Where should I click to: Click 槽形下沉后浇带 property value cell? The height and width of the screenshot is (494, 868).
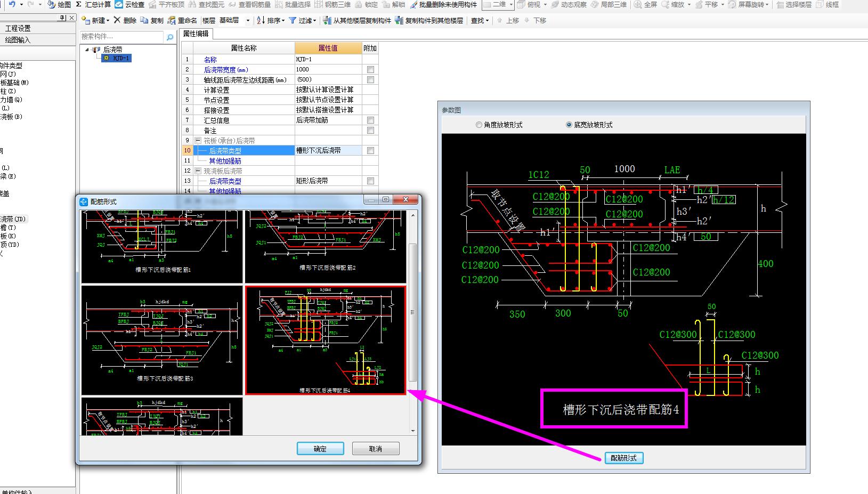point(328,151)
